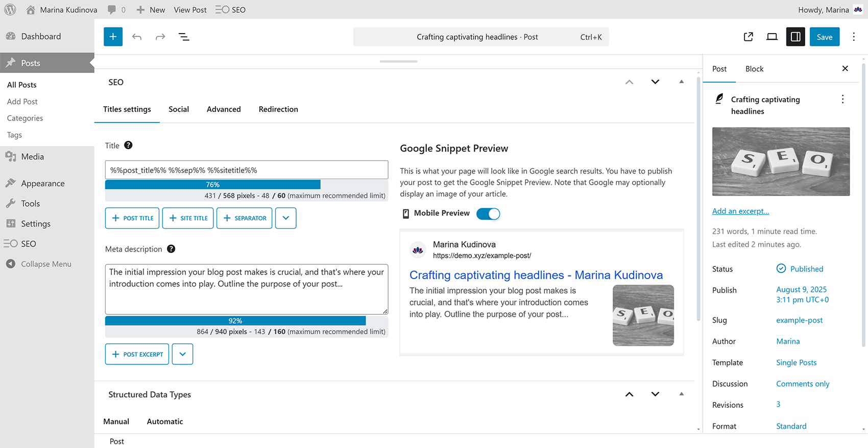Open Settings menu
The width and height of the screenshot is (868, 448).
coord(47,223)
